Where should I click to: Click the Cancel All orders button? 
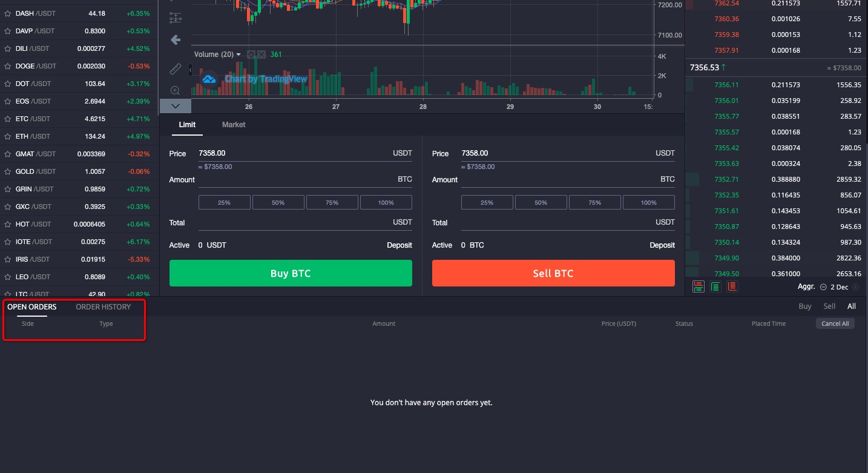tap(835, 323)
